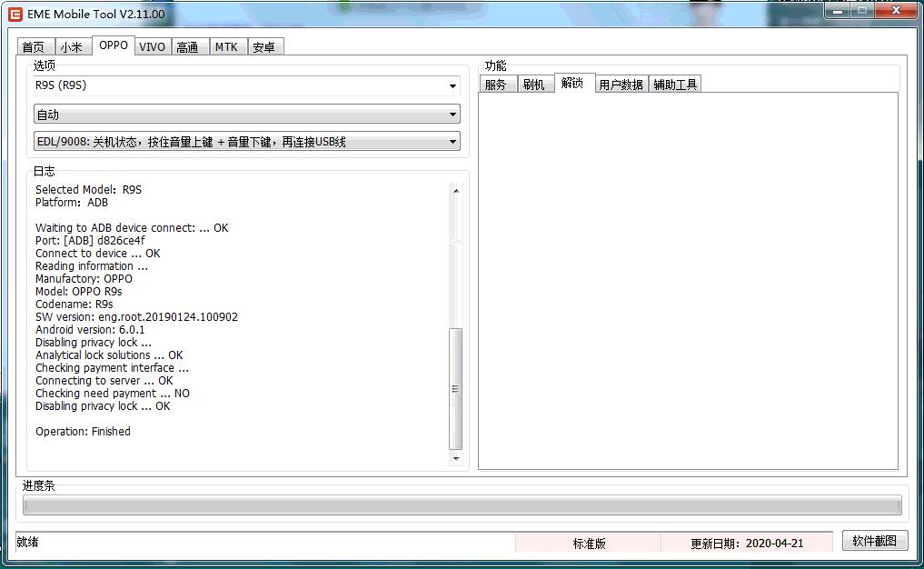Click the 'Connect to device ... OK' log line
The image size is (924, 569).
pyautogui.click(x=97, y=254)
